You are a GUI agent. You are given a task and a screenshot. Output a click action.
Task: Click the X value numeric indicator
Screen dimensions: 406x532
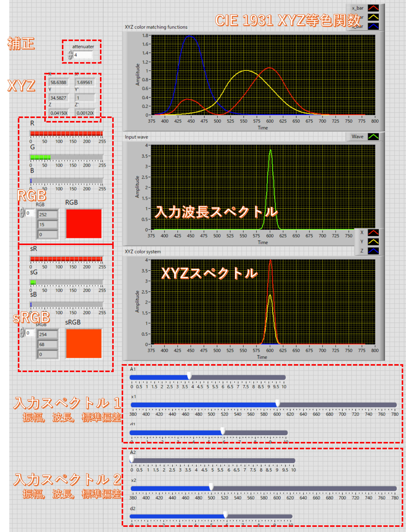[59, 82]
